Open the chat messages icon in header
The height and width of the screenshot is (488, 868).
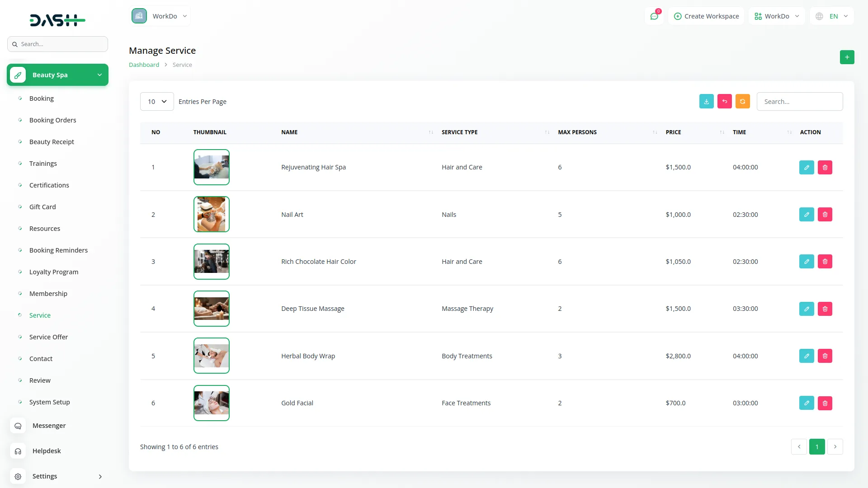point(654,16)
